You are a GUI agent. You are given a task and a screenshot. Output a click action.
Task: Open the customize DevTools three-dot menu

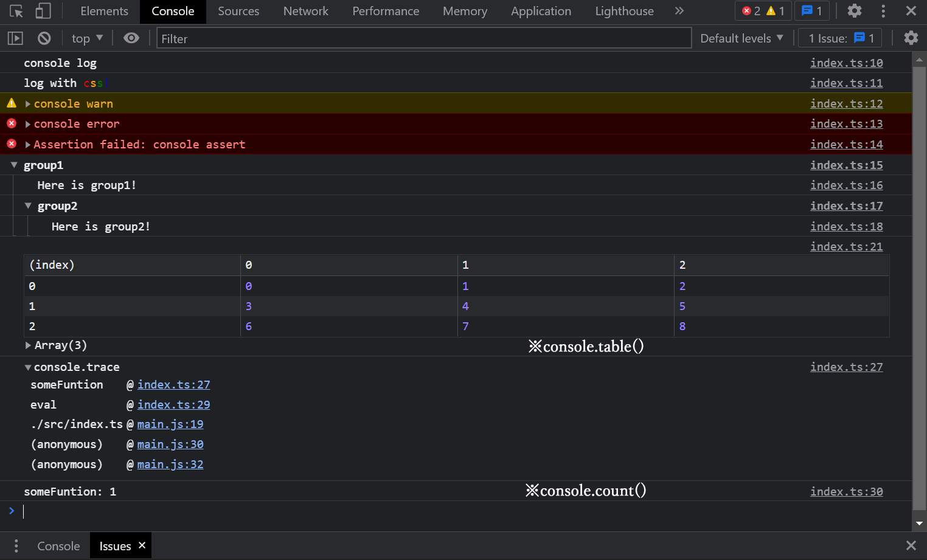pyautogui.click(x=883, y=11)
